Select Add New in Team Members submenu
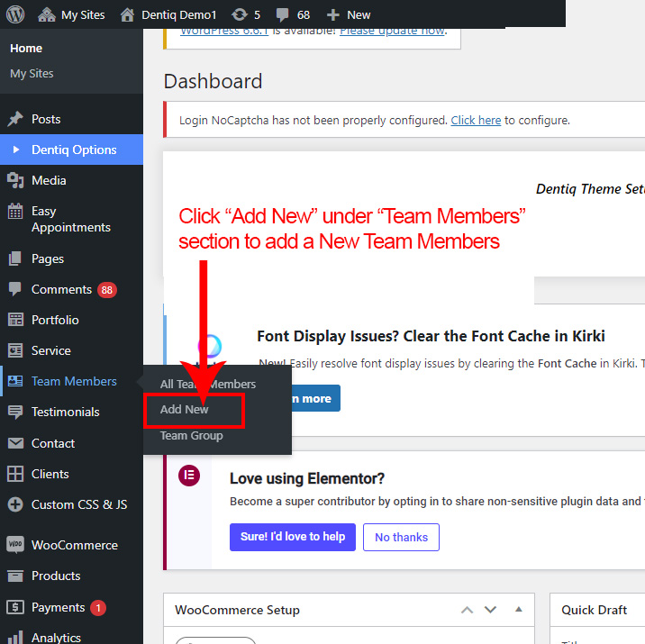The height and width of the screenshot is (644, 645). (185, 409)
